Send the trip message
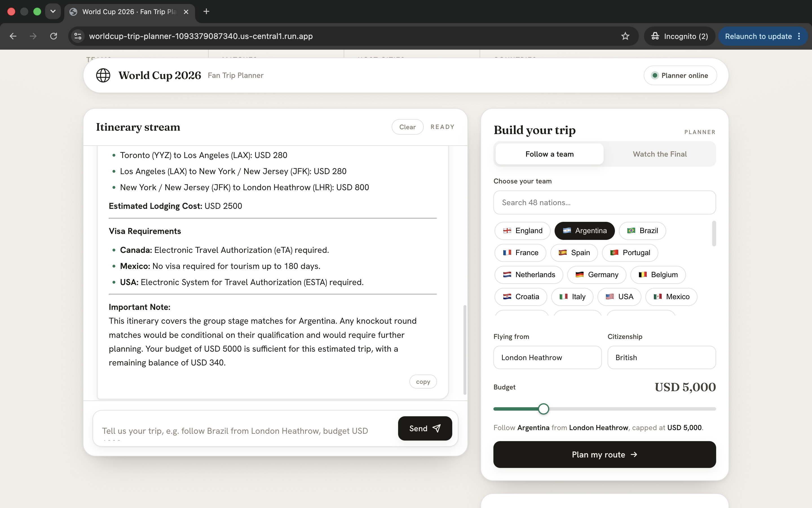 pyautogui.click(x=425, y=428)
